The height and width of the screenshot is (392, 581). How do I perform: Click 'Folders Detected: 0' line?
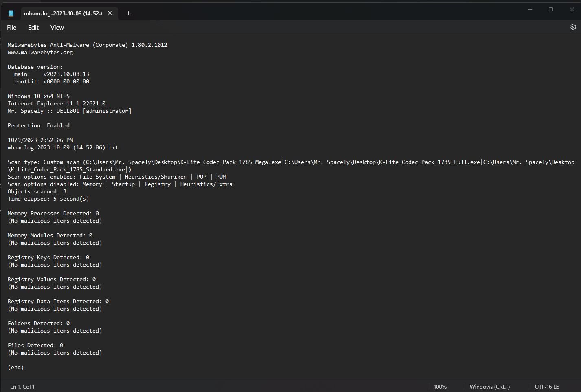pyautogui.click(x=39, y=323)
